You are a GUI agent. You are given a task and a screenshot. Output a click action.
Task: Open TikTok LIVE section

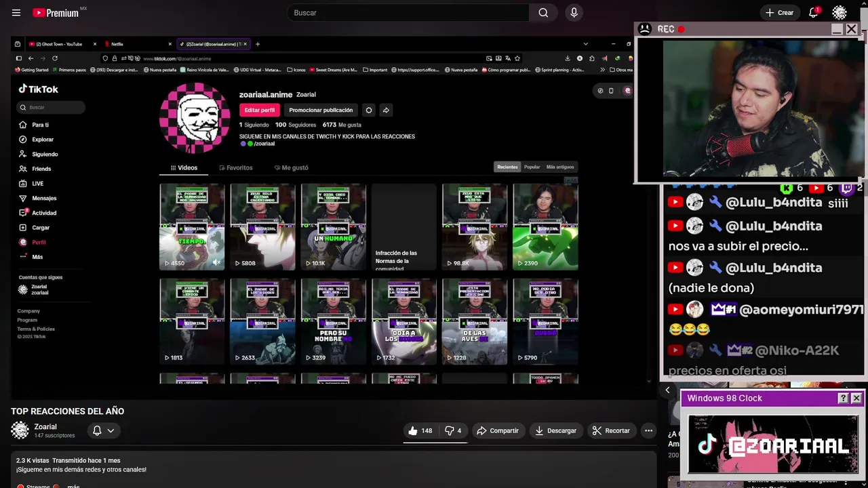click(x=37, y=184)
